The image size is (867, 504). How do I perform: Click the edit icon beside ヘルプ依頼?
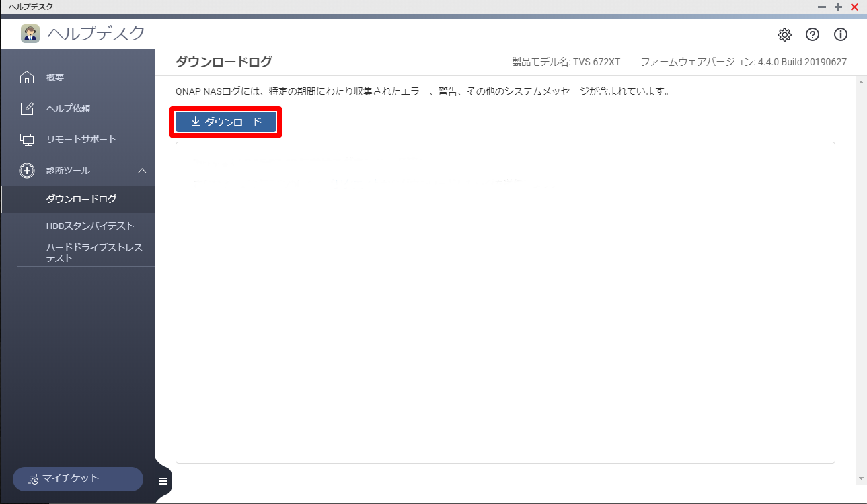[27, 108]
